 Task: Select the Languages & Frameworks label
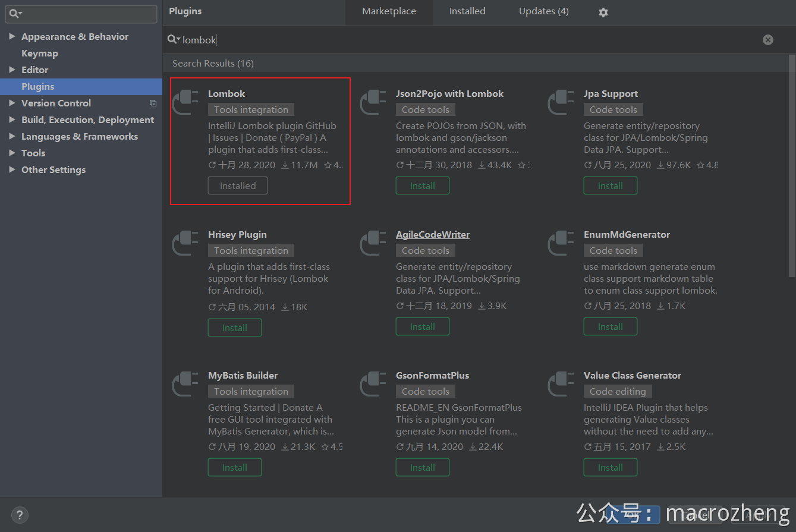(80, 136)
